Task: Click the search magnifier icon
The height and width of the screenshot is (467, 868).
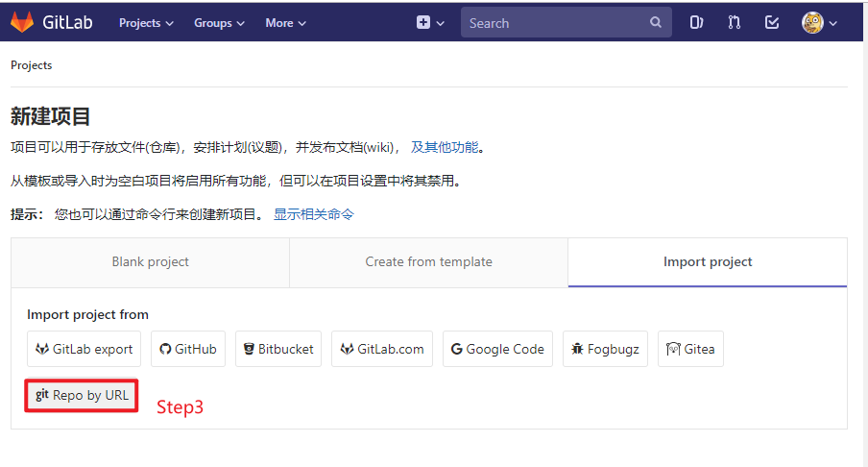Action: point(656,22)
